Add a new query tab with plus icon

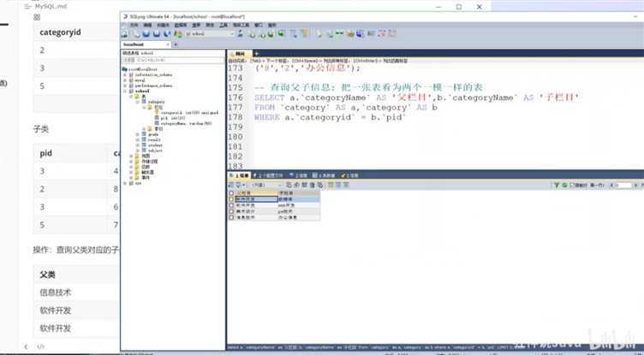(256, 53)
